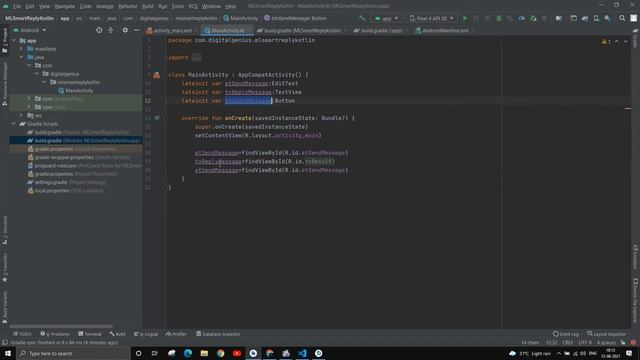Open Resource Manager from left sidebar
This screenshot has width=640, height=360.
tap(5, 84)
